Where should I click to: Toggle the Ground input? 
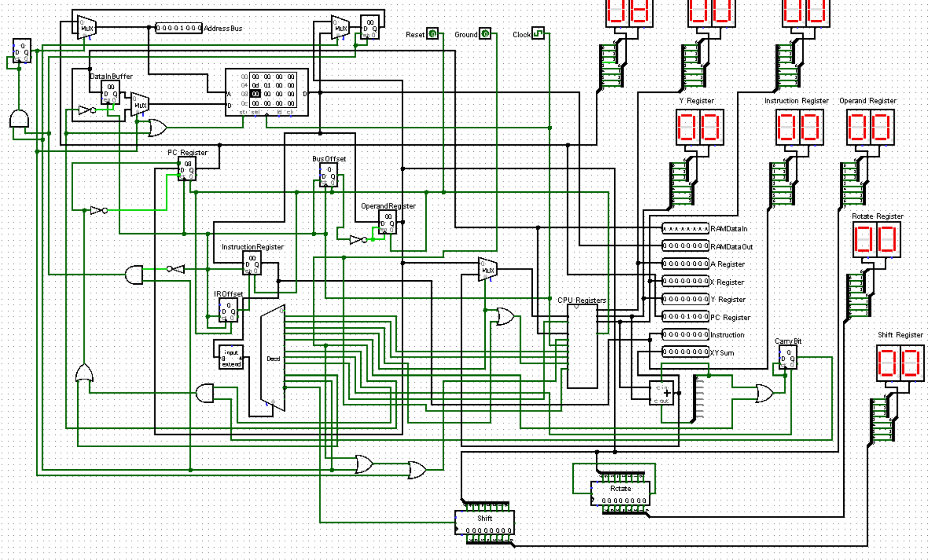(x=485, y=34)
